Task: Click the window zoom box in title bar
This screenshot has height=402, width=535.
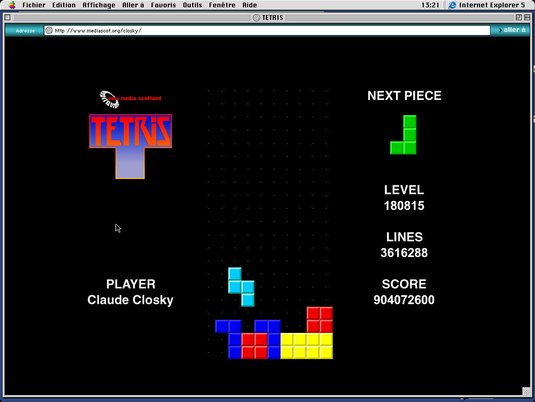Action: [x=519, y=17]
